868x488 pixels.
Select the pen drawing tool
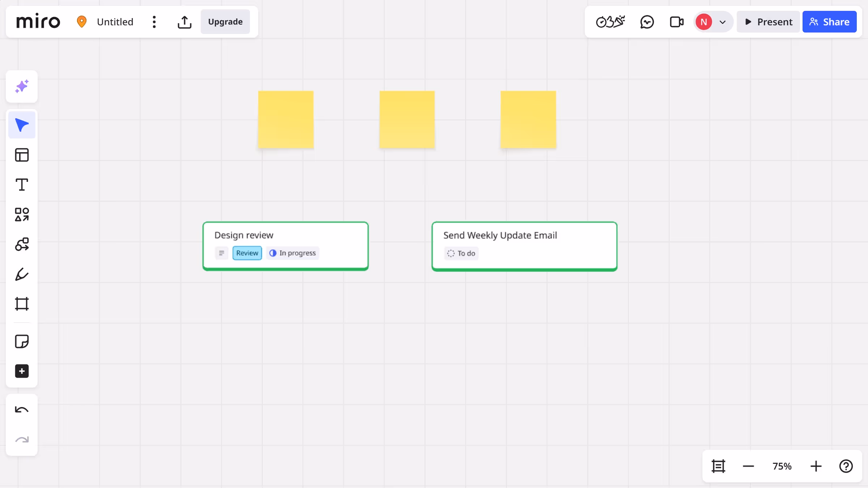[22, 274]
